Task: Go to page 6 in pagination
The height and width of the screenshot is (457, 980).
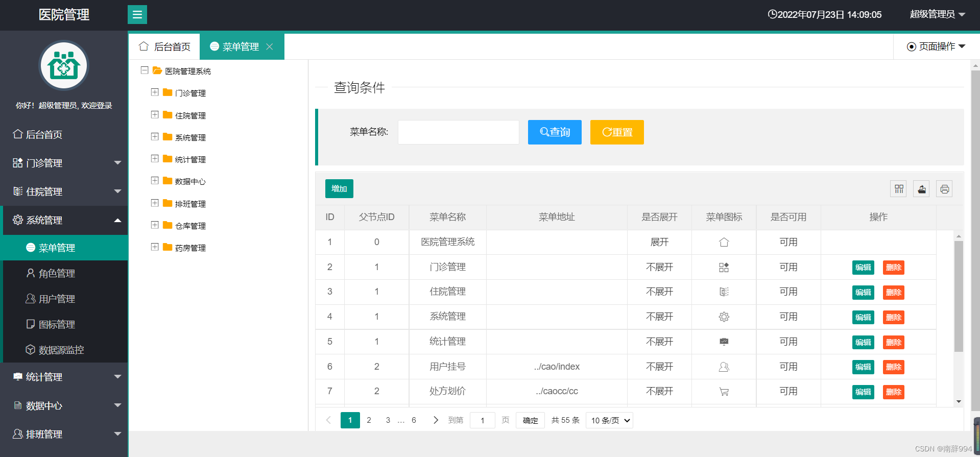Action: [x=414, y=420]
